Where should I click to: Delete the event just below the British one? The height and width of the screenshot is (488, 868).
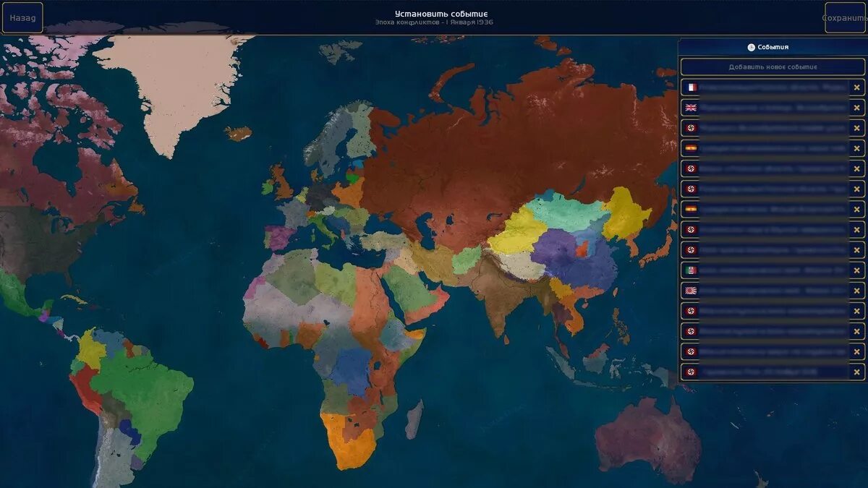click(857, 128)
